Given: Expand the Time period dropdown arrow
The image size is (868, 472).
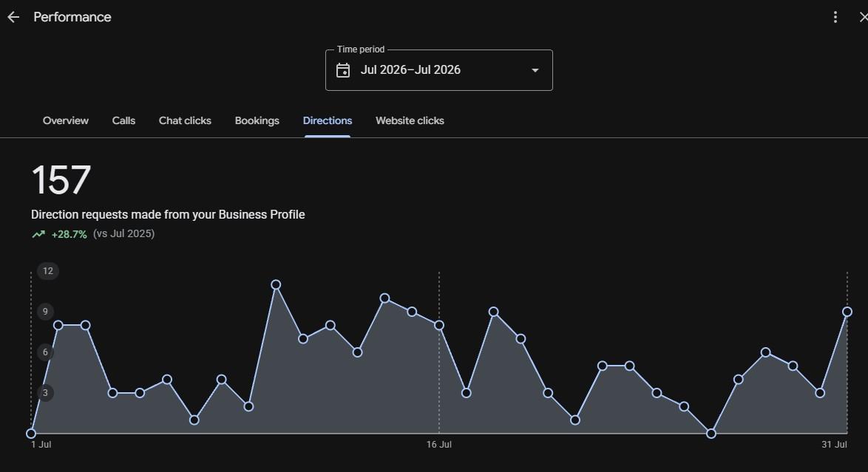Looking at the screenshot, I should click(x=535, y=70).
